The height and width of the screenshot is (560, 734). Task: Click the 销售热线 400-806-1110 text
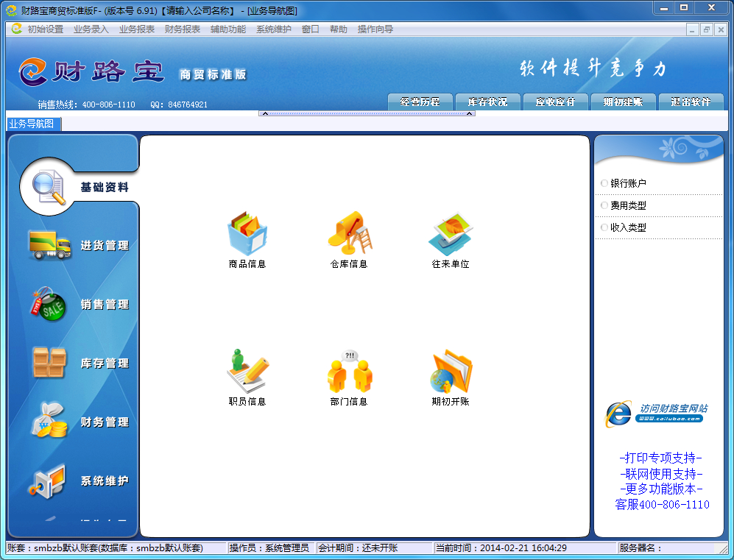(86, 104)
